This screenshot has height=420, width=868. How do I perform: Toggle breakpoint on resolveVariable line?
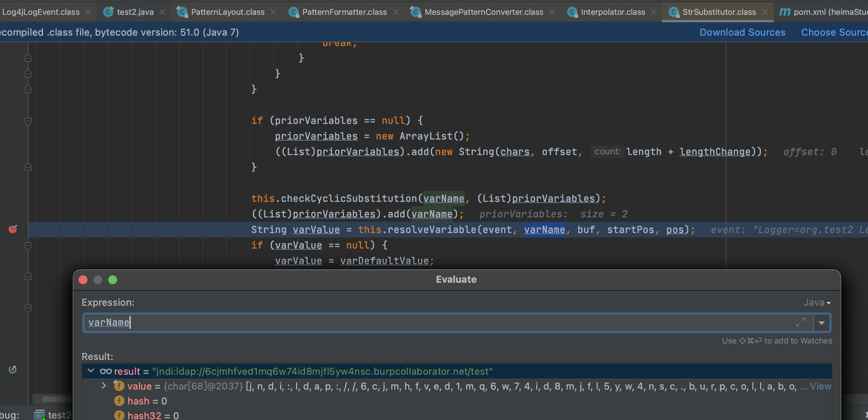13,229
